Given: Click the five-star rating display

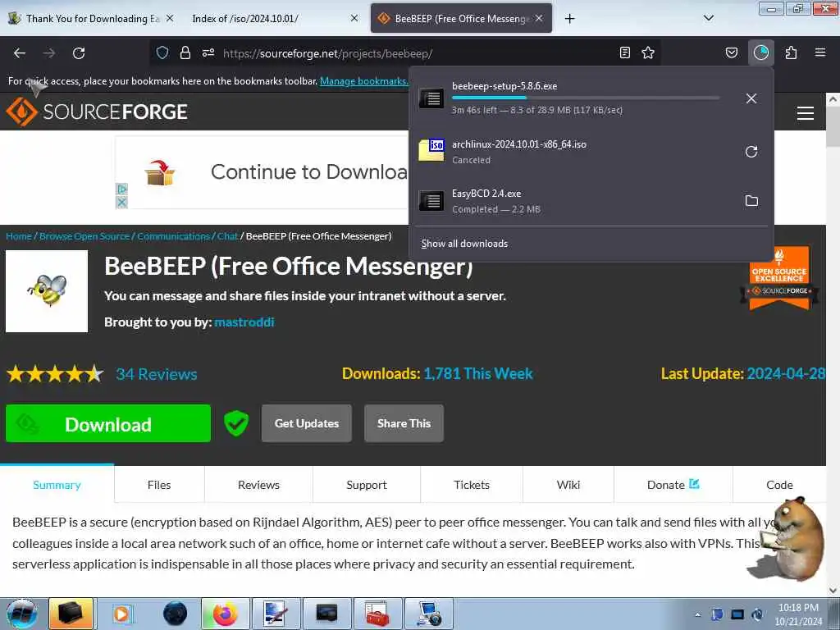Looking at the screenshot, I should click(x=55, y=374).
